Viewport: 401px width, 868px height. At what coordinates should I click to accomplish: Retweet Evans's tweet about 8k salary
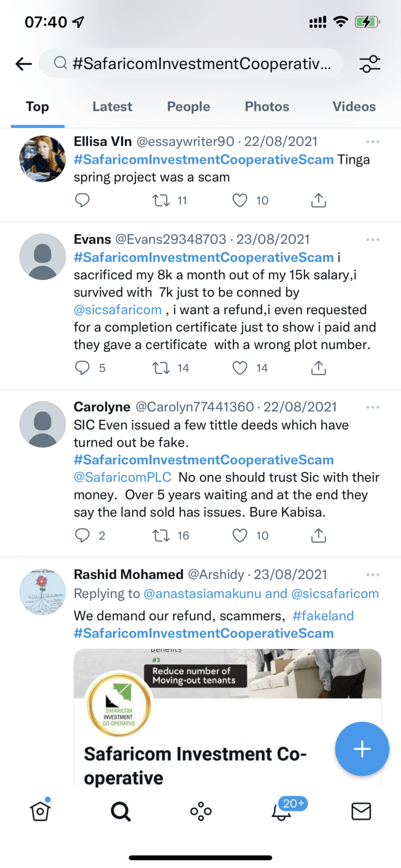click(x=161, y=368)
